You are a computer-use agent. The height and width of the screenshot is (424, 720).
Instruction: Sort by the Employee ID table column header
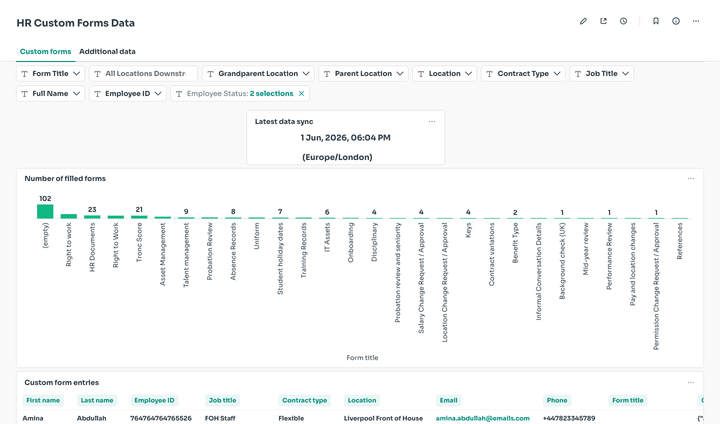(154, 401)
